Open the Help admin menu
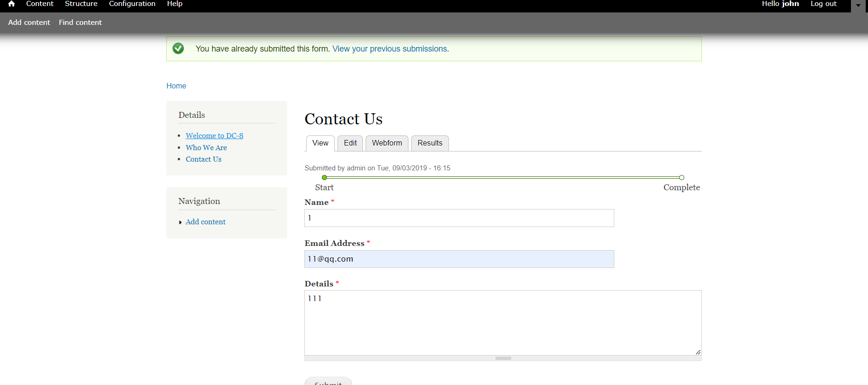The width and height of the screenshot is (868, 385). point(175,4)
